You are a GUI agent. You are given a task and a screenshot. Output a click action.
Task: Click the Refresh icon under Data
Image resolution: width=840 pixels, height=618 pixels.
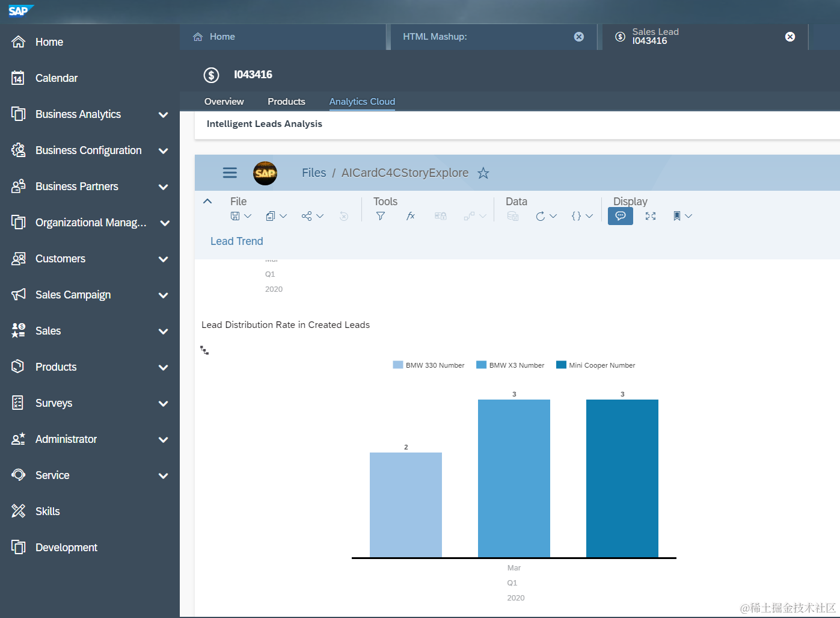[x=541, y=216]
